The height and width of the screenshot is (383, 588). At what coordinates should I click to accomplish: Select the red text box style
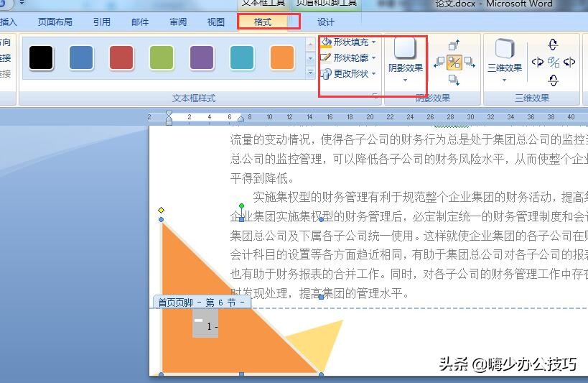[x=121, y=57]
